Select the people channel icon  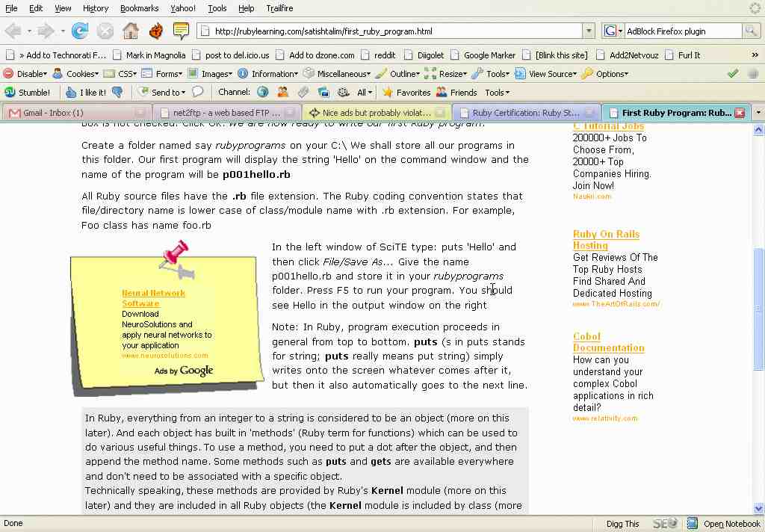click(282, 92)
